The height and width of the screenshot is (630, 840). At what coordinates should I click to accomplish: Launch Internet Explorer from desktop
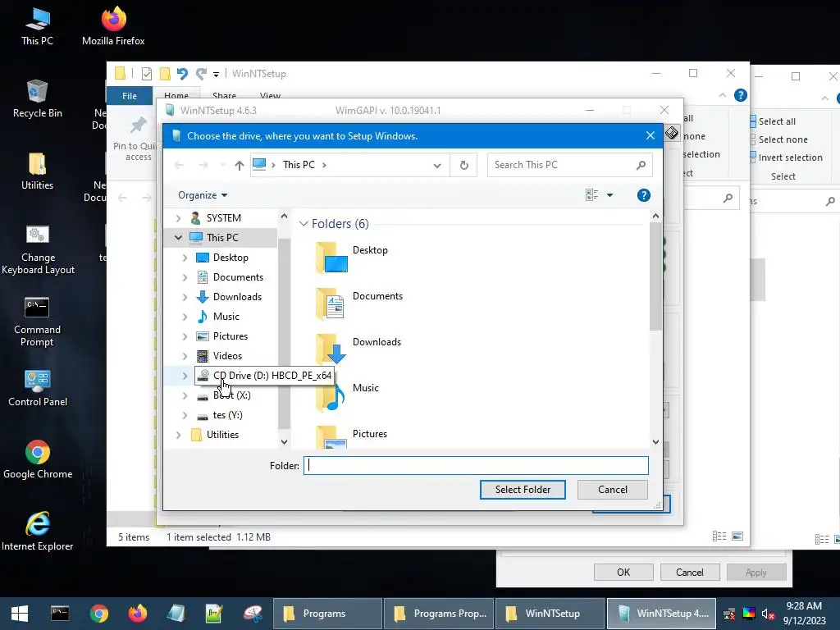point(38,532)
